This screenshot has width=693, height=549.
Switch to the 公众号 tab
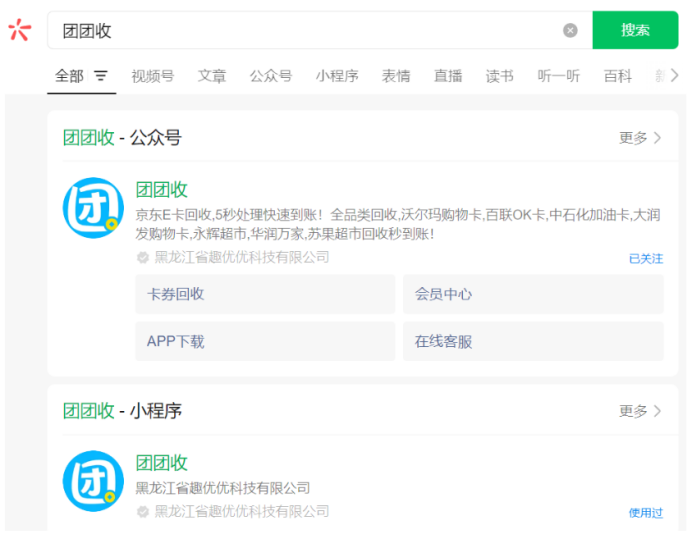click(x=271, y=76)
